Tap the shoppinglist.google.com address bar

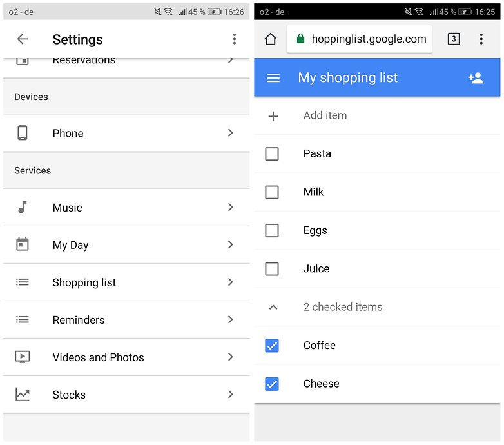(x=360, y=39)
